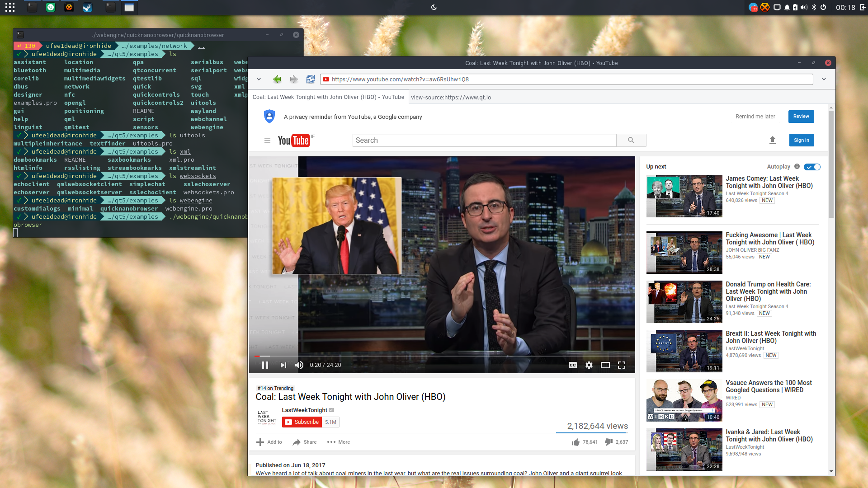Image resolution: width=868 pixels, height=488 pixels.
Task: Open Fucking Awesome Last Week Tonight title
Action: pos(770,239)
